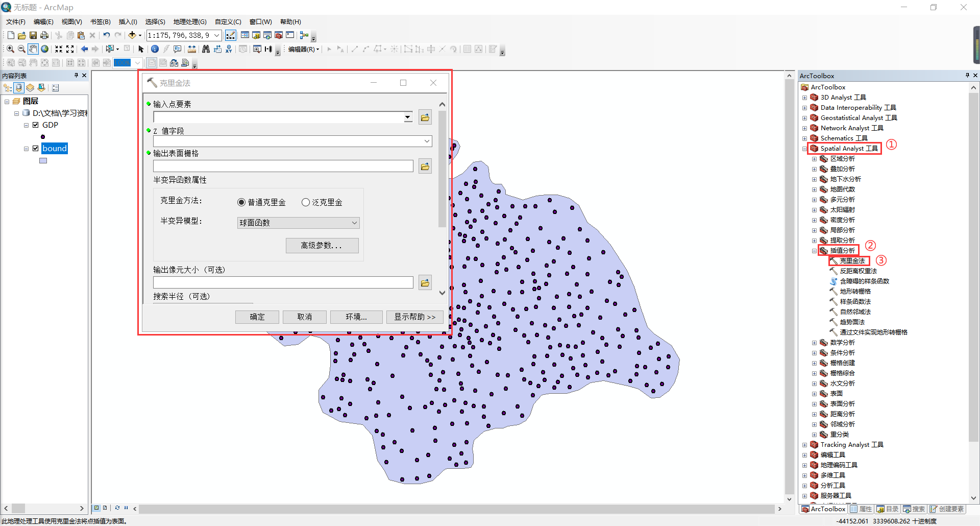Collapse the 图层 data frame node
980x526 pixels.
point(7,101)
